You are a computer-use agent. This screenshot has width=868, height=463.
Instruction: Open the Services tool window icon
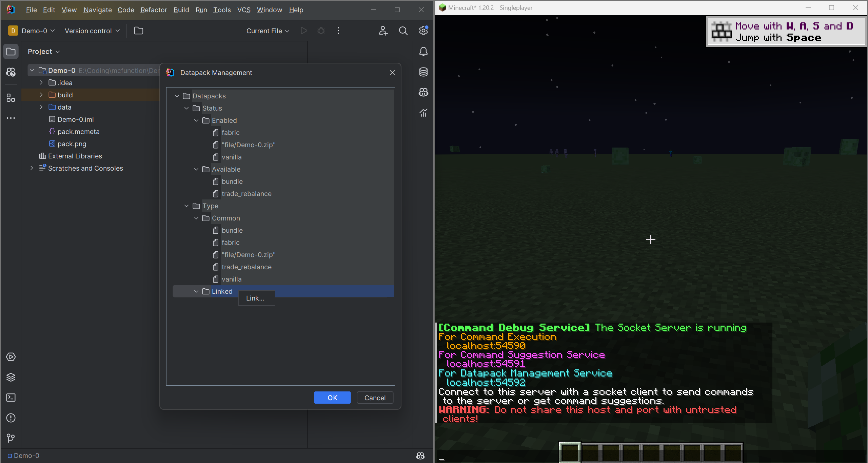(x=11, y=357)
